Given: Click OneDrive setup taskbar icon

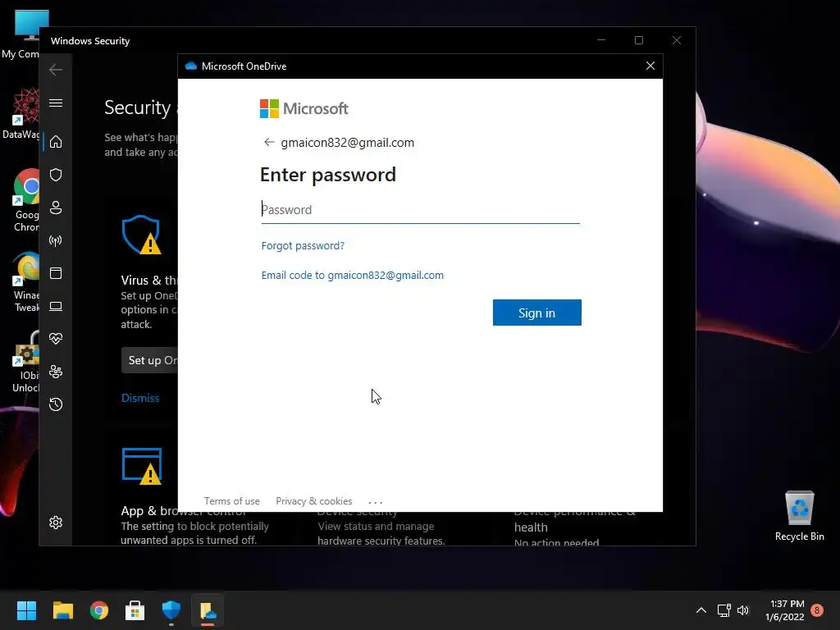Looking at the screenshot, I should (208, 610).
